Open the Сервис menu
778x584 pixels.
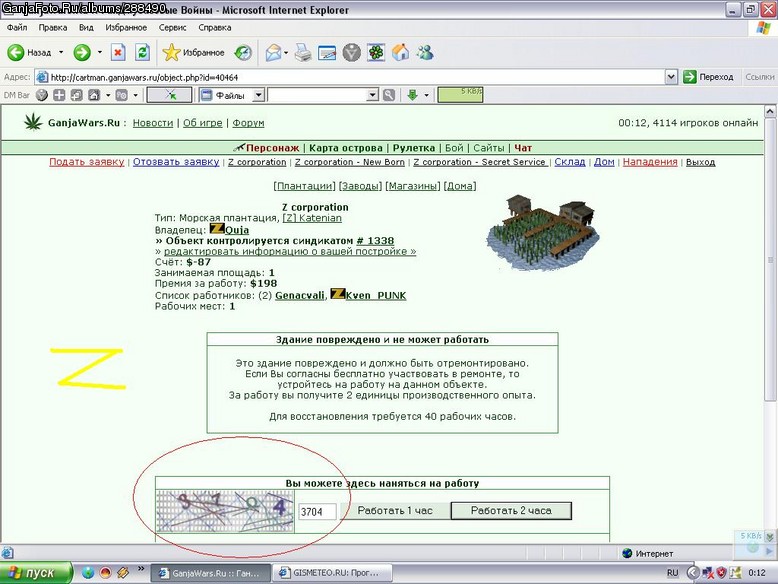[172, 27]
